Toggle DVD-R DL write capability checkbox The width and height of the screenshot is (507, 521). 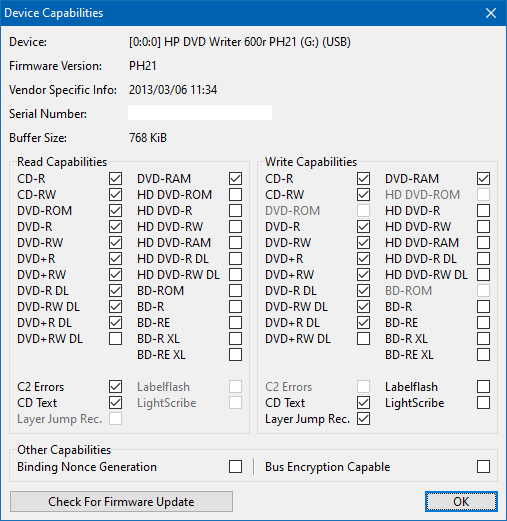[x=363, y=290]
